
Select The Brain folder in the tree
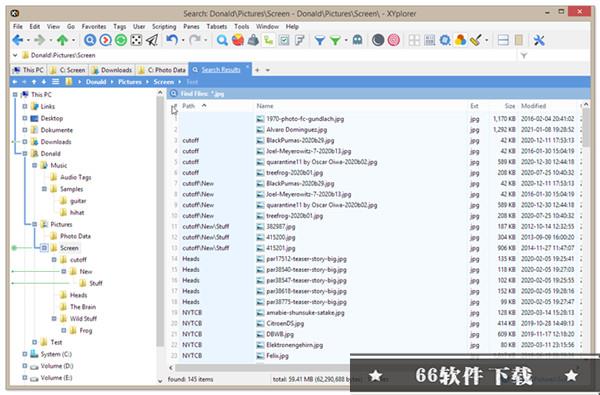coord(83,307)
